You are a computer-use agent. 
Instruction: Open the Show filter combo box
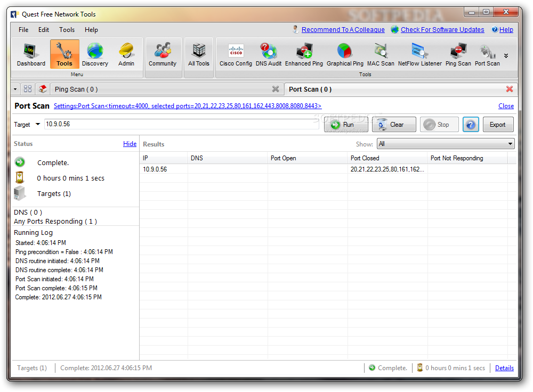445,144
